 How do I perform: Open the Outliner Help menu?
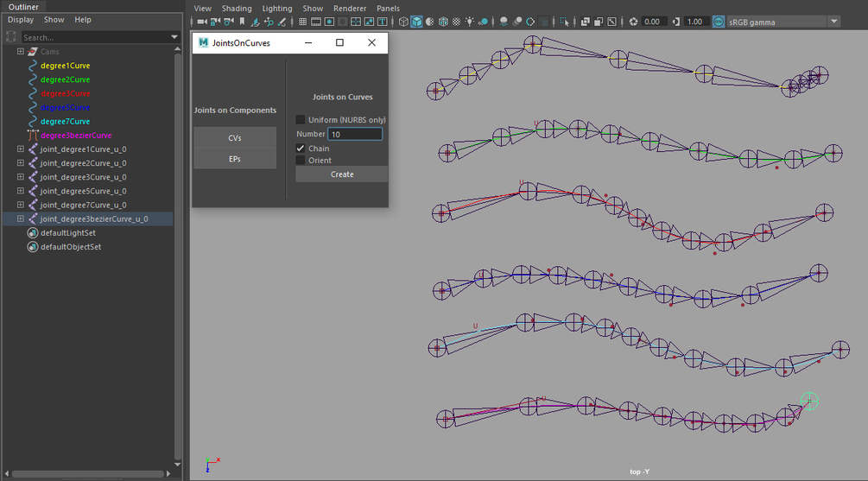[83, 19]
